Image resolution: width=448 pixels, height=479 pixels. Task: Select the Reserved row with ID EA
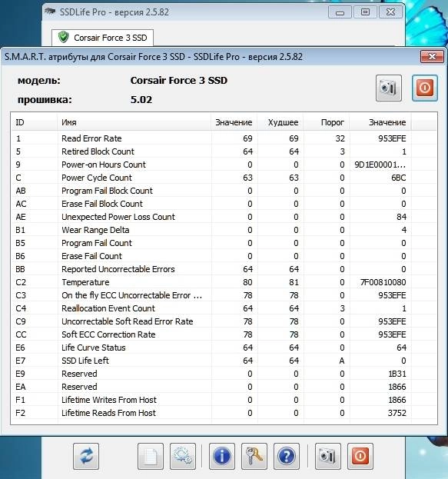coord(224,387)
